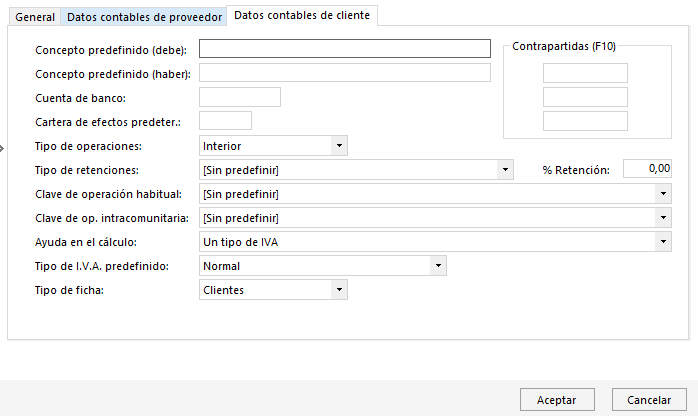
Task: Focus the Concepto predefinido (haber) field
Action: (345, 73)
